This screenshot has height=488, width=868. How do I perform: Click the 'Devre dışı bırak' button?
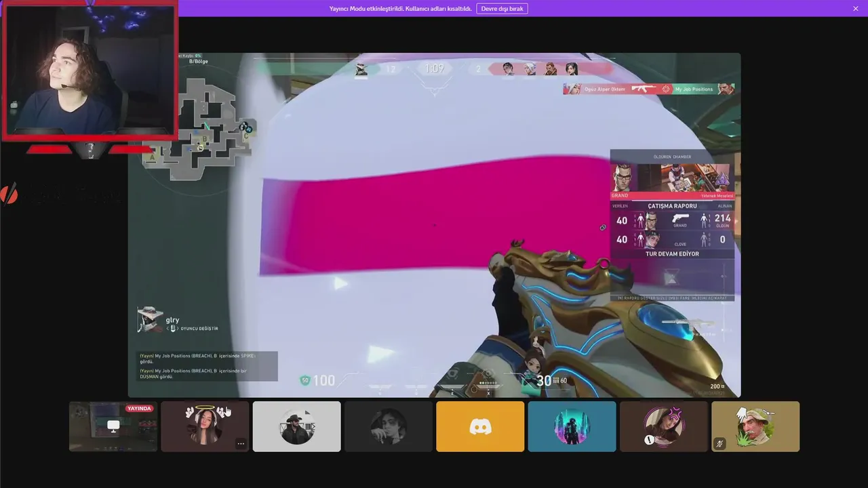[502, 9]
